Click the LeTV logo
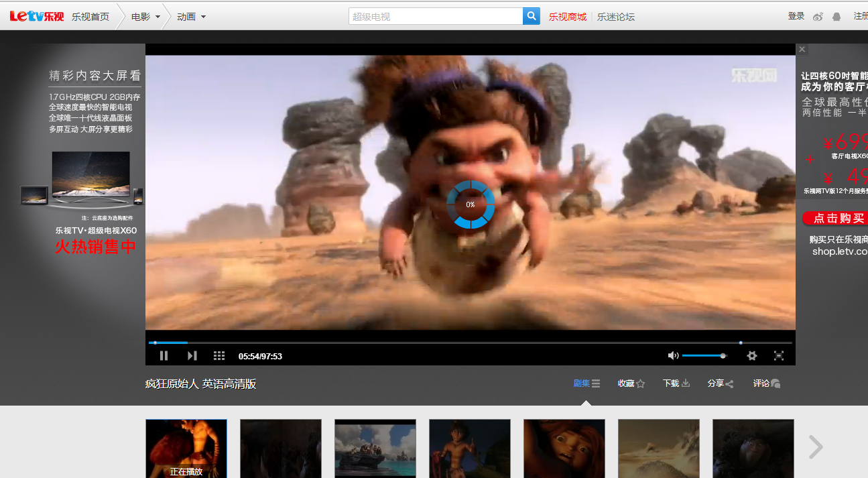The height and width of the screenshot is (478, 868). click(36, 16)
